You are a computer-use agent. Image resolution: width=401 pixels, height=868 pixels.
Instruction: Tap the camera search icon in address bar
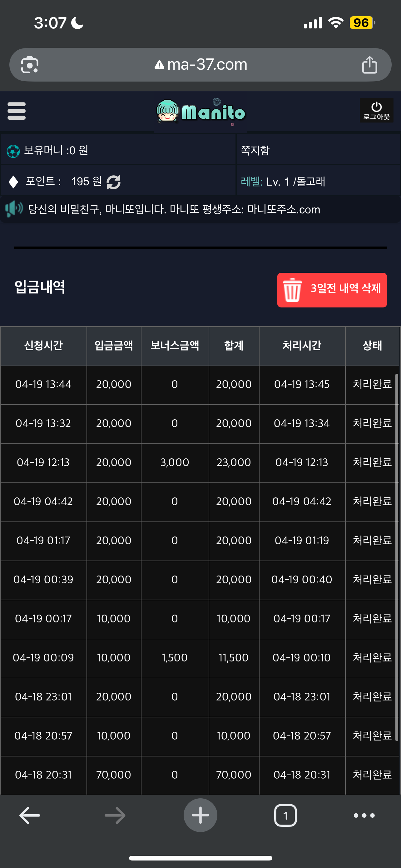click(x=30, y=65)
